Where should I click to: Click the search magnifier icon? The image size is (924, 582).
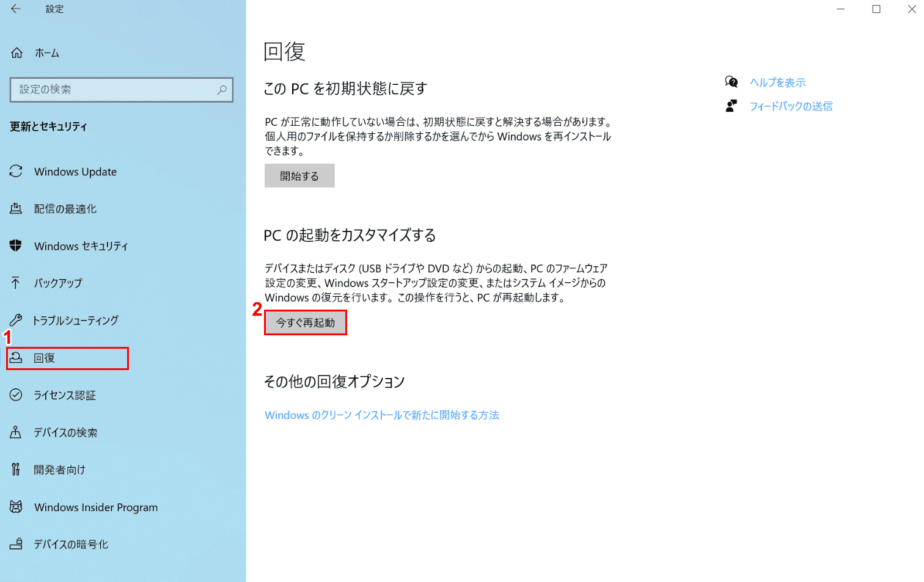(x=222, y=90)
